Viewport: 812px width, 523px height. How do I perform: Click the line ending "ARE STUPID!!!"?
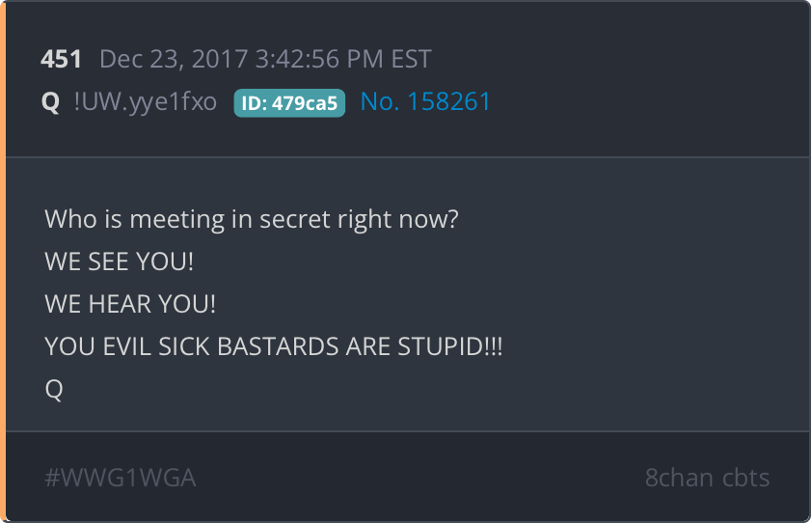(x=274, y=346)
